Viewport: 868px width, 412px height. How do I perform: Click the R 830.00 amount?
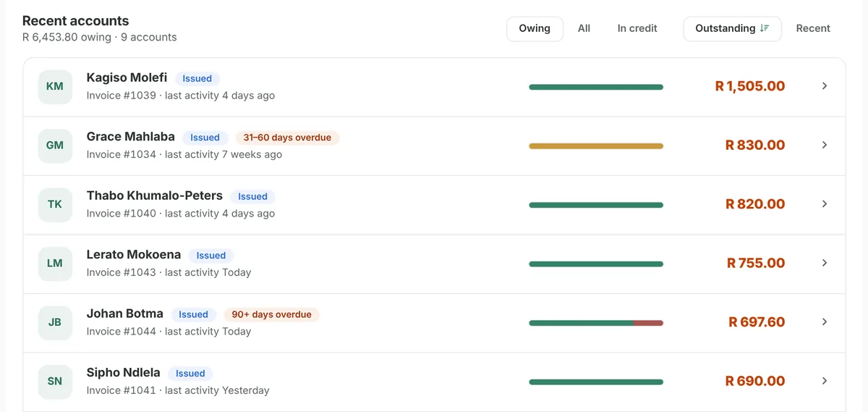[755, 145]
